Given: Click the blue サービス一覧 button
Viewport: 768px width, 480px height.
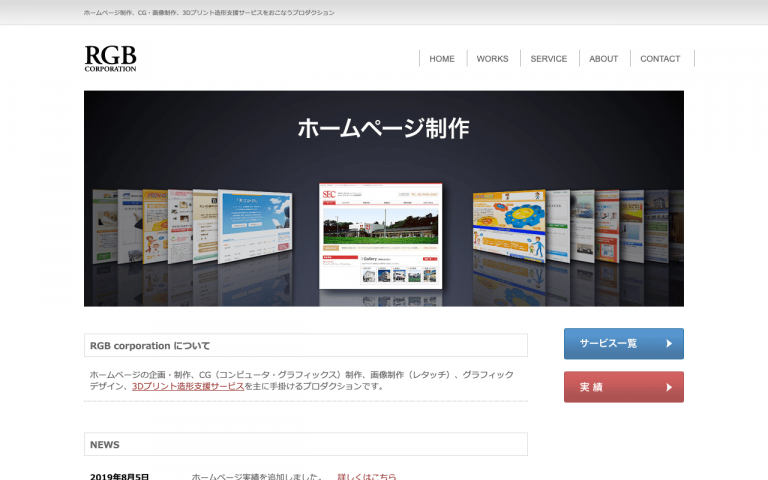Looking at the screenshot, I should pyautogui.click(x=624, y=343).
